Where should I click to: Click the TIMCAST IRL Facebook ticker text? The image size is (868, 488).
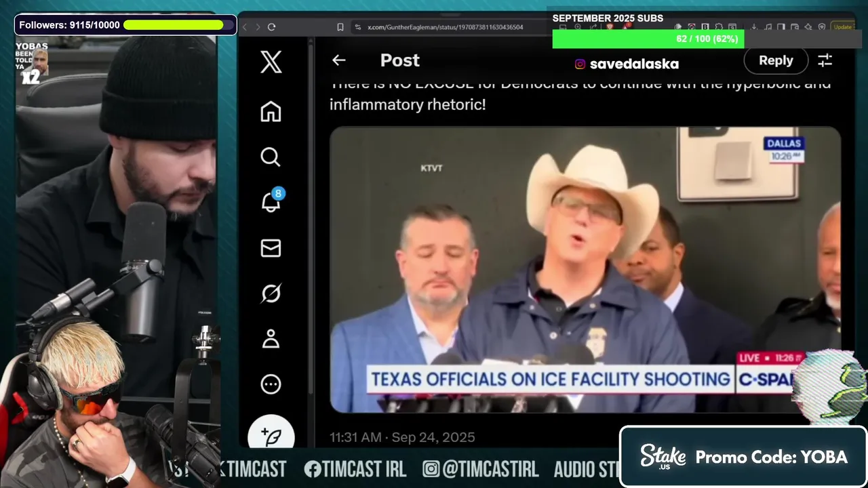click(355, 469)
